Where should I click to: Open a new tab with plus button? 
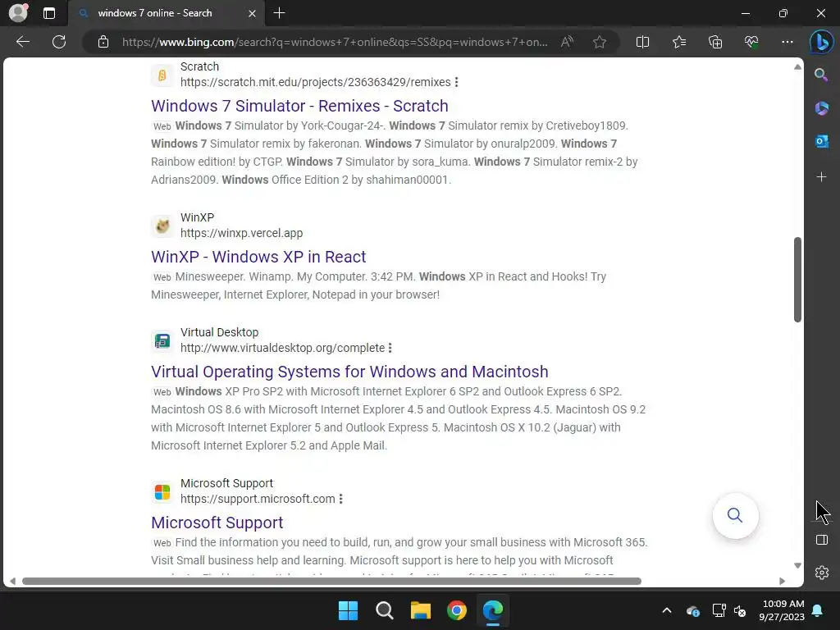pos(279,13)
